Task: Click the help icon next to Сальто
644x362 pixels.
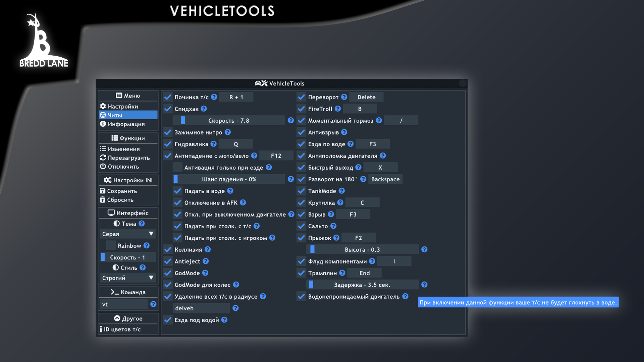Action: (333, 226)
